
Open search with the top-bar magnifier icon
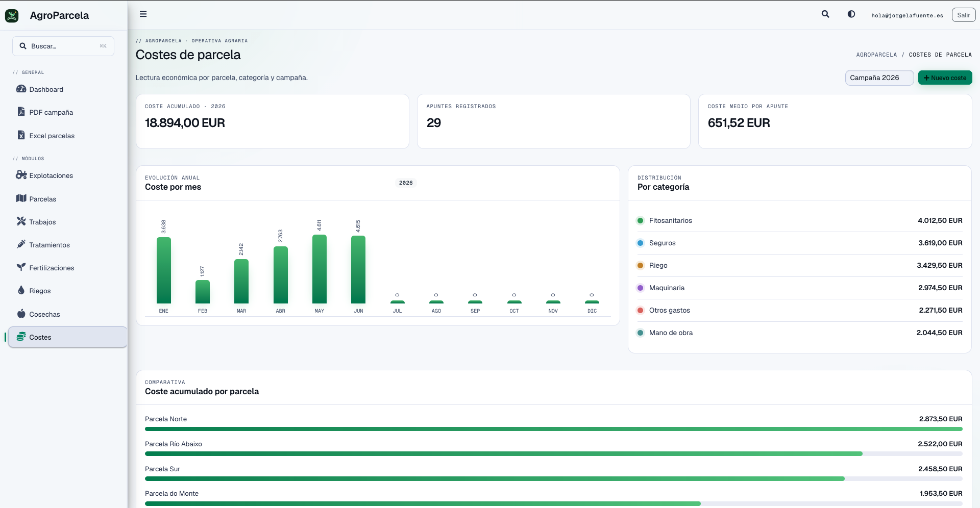[x=825, y=14]
